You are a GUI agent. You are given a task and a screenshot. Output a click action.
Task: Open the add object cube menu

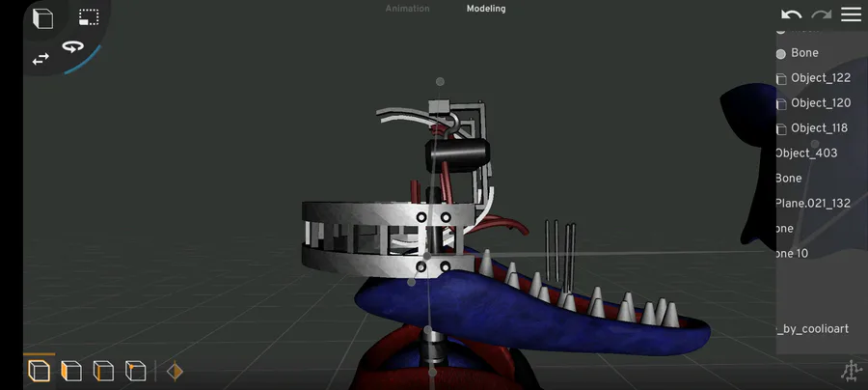pos(42,18)
